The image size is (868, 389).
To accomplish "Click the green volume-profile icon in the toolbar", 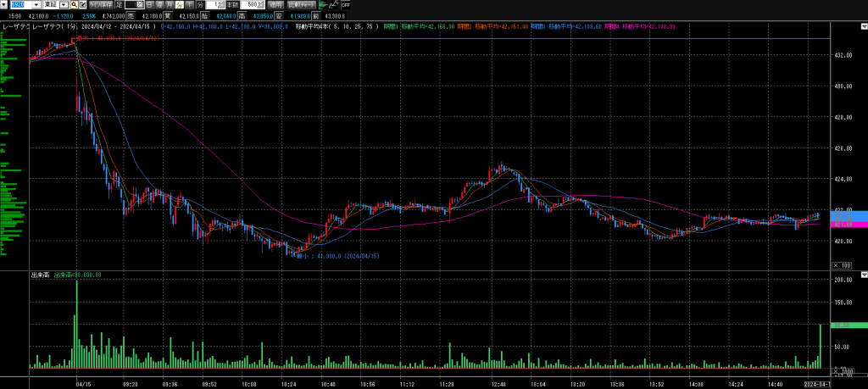I will pyautogui.click(x=322, y=5).
